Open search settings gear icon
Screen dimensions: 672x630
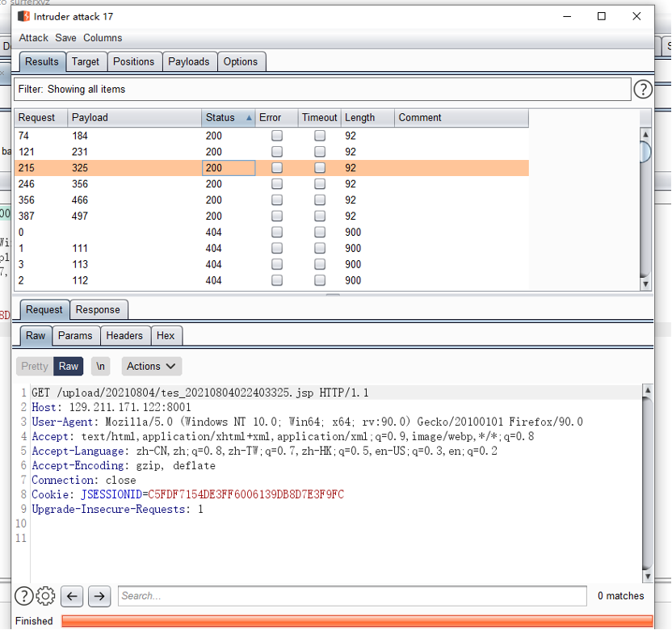46,596
